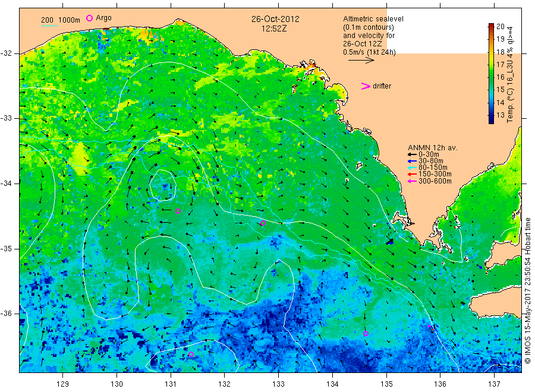Select the cyan 80-150m arrow legend symbol

pyautogui.click(x=412, y=167)
